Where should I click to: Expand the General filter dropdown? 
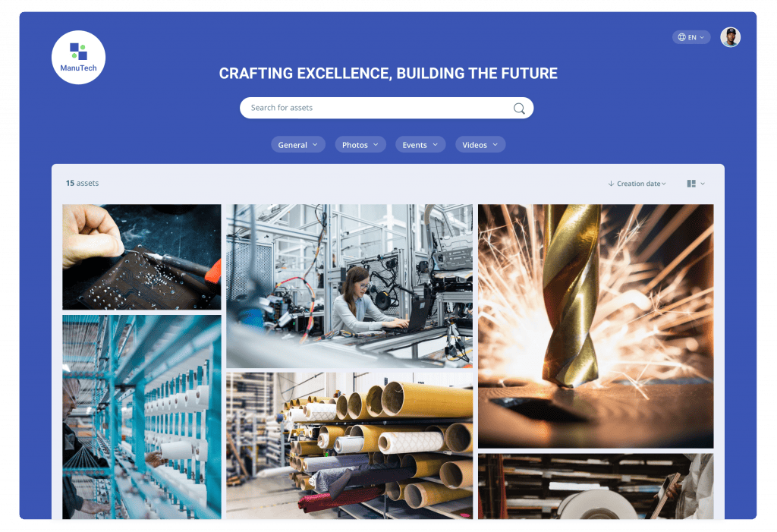pos(297,145)
